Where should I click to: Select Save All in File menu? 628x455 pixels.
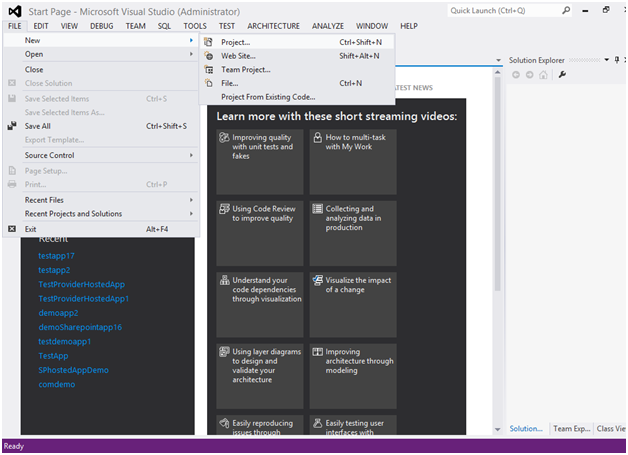pyautogui.click(x=101, y=126)
